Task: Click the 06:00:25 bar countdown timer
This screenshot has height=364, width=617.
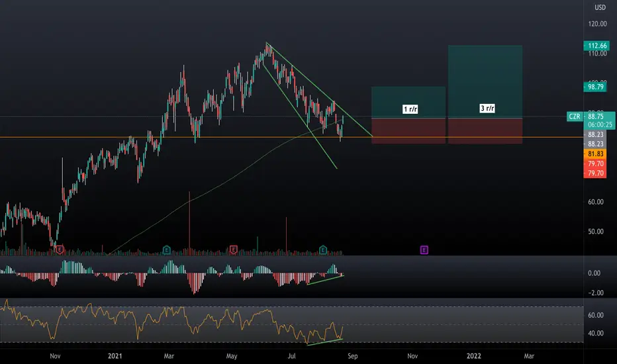Action: (x=600, y=124)
